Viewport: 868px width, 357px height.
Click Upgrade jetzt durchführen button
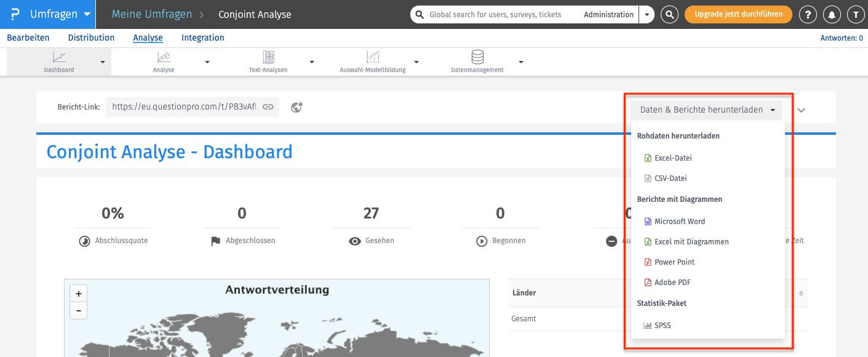coord(738,14)
